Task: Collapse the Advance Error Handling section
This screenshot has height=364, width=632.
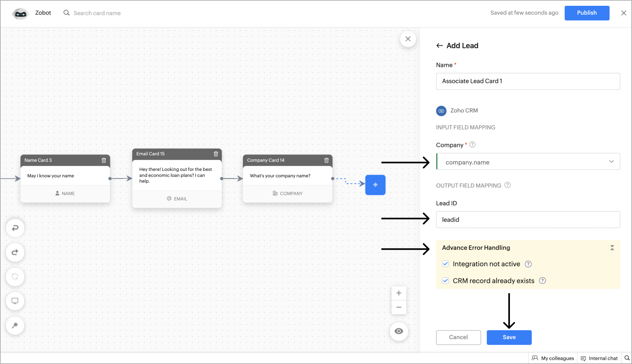Action: click(x=612, y=247)
